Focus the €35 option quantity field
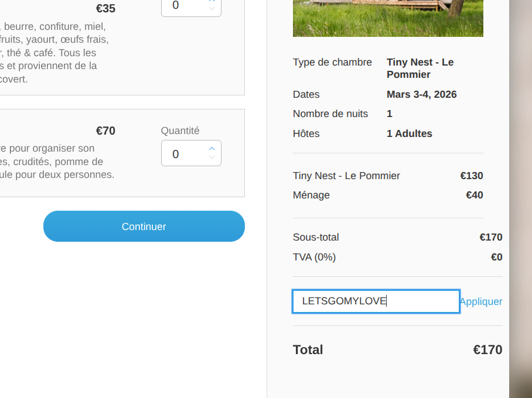 point(185,6)
